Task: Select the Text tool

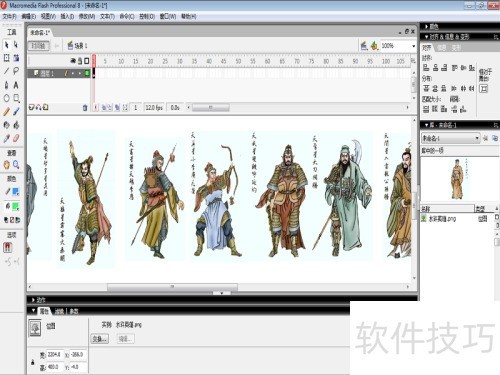Action: coord(16,85)
